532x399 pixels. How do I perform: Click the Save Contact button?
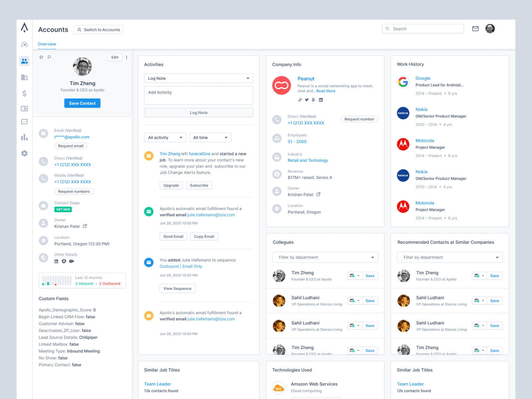click(82, 103)
